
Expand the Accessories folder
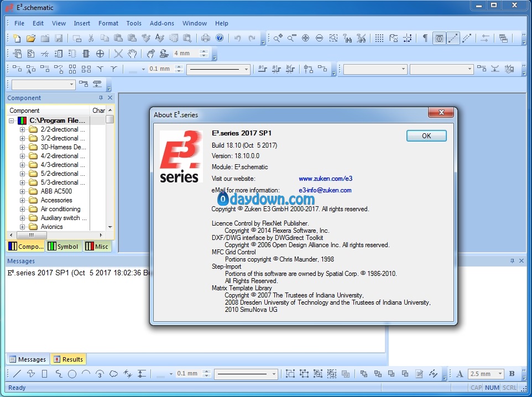tap(22, 200)
